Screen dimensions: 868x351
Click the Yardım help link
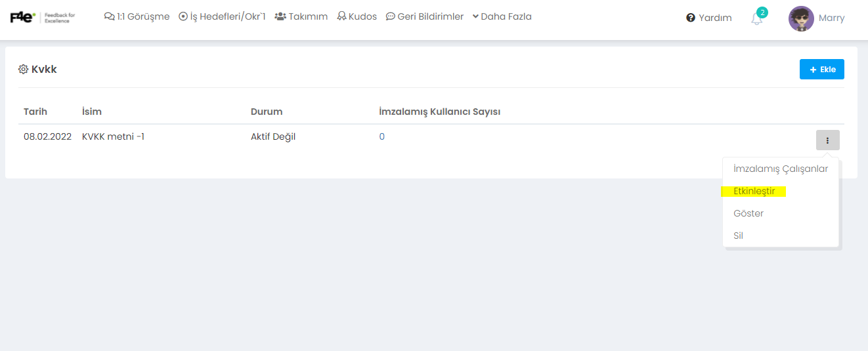click(x=709, y=18)
